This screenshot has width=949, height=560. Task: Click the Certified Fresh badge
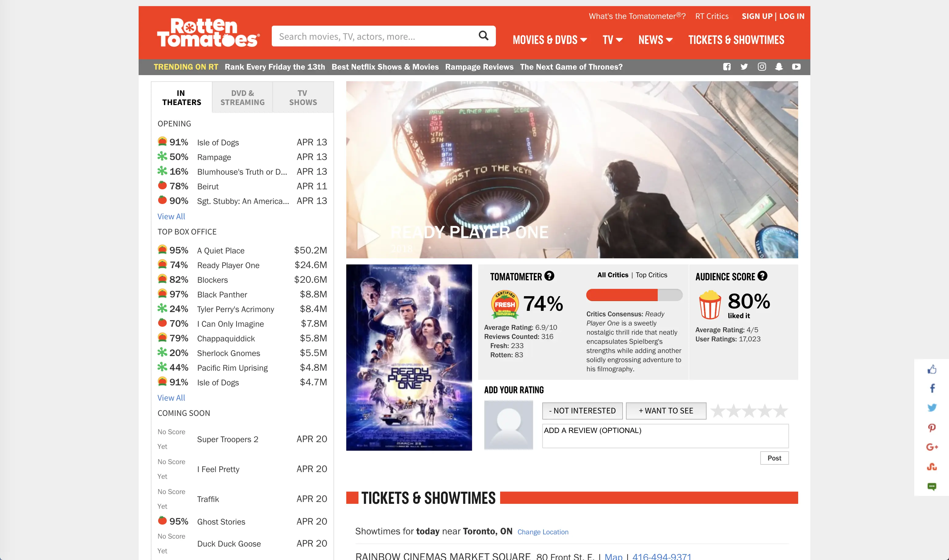[505, 304]
